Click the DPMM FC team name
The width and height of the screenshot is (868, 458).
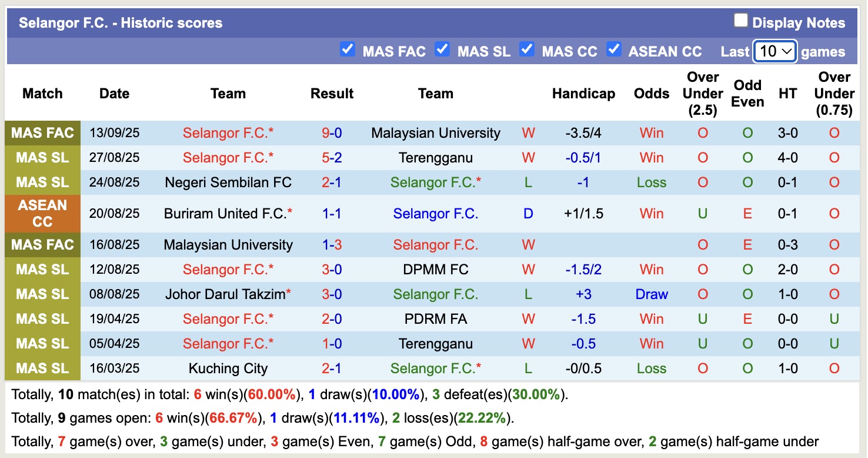pyautogui.click(x=435, y=270)
